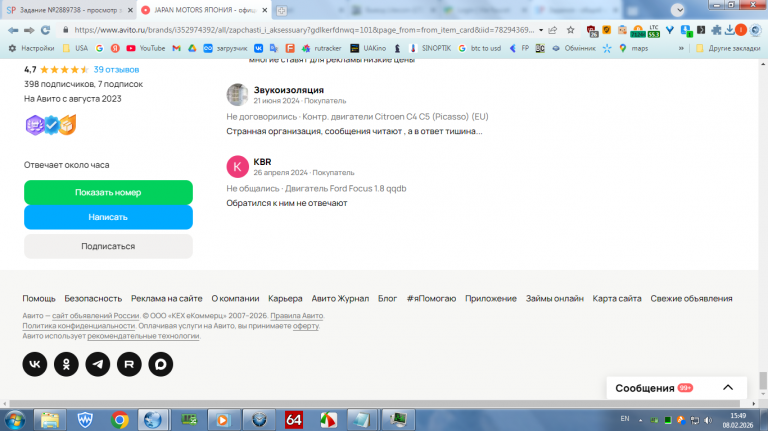Open the Windows Start button
768x431 pixels.
(x=15, y=420)
